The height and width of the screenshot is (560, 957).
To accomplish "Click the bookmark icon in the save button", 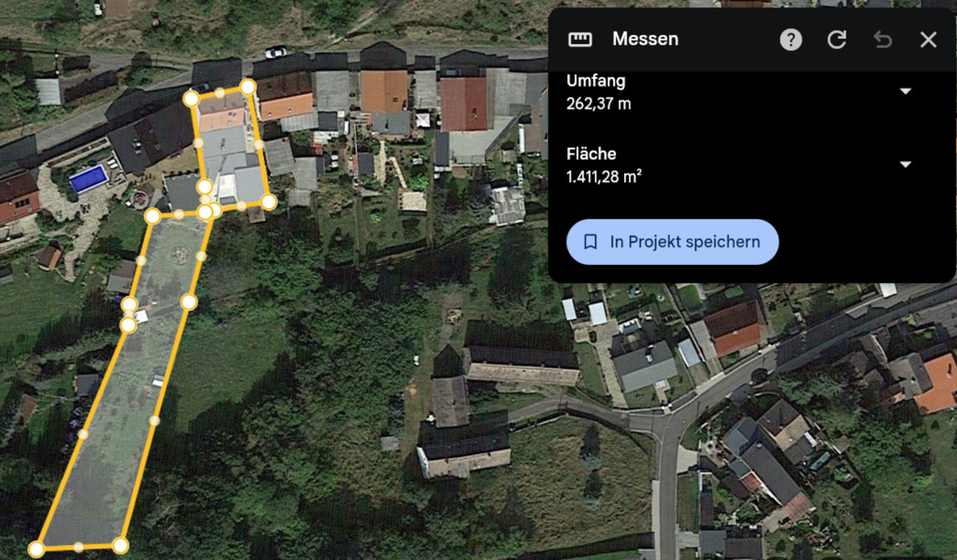I will coord(590,242).
